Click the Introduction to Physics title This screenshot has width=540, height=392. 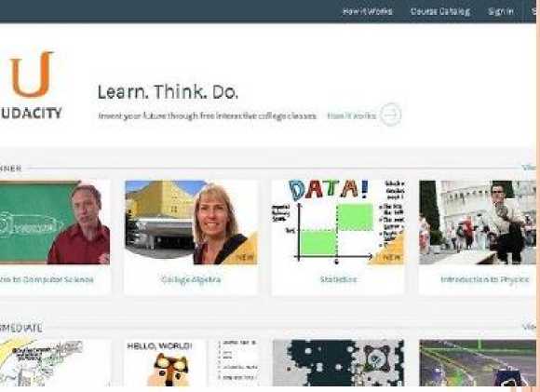pos(484,279)
